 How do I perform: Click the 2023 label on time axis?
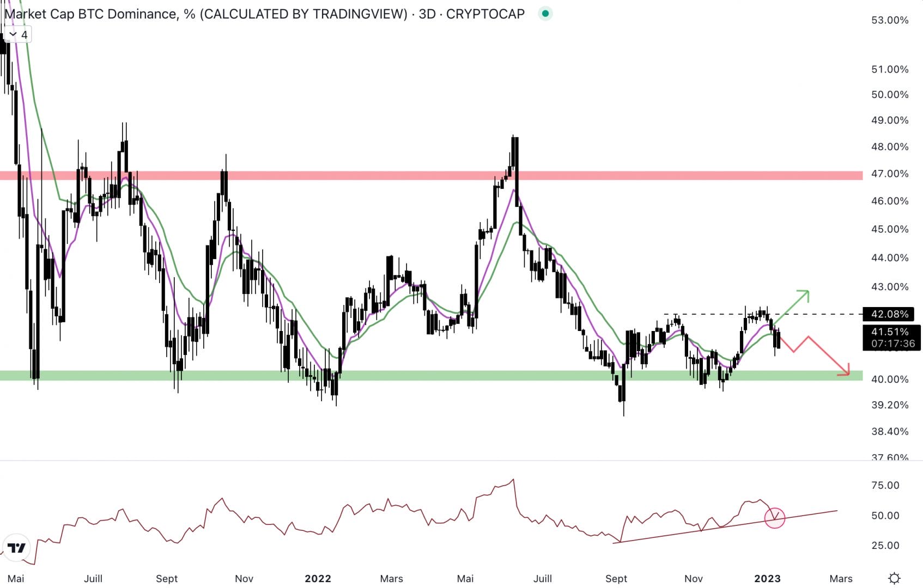[x=767, y=578]
